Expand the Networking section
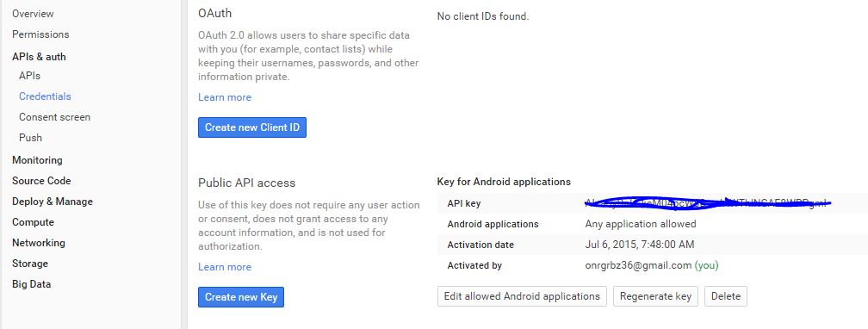This screenshot has height=329, width=868. pos(39,243)
